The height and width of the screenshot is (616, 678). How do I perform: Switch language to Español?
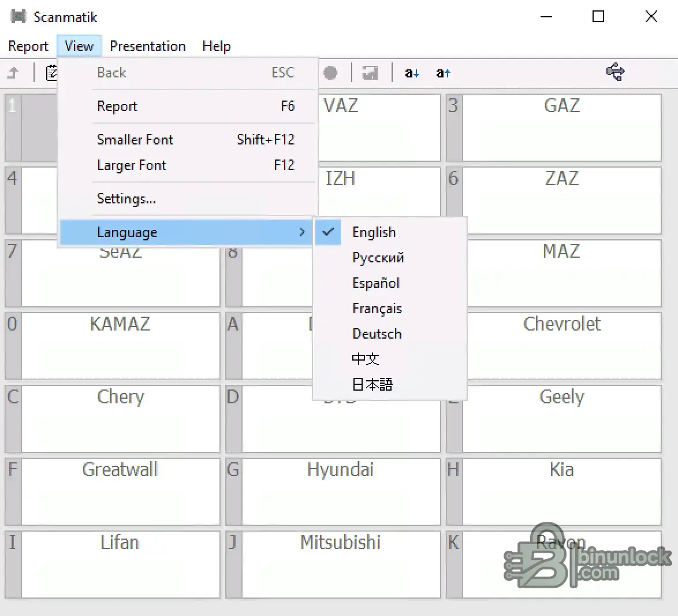[390, 283]
